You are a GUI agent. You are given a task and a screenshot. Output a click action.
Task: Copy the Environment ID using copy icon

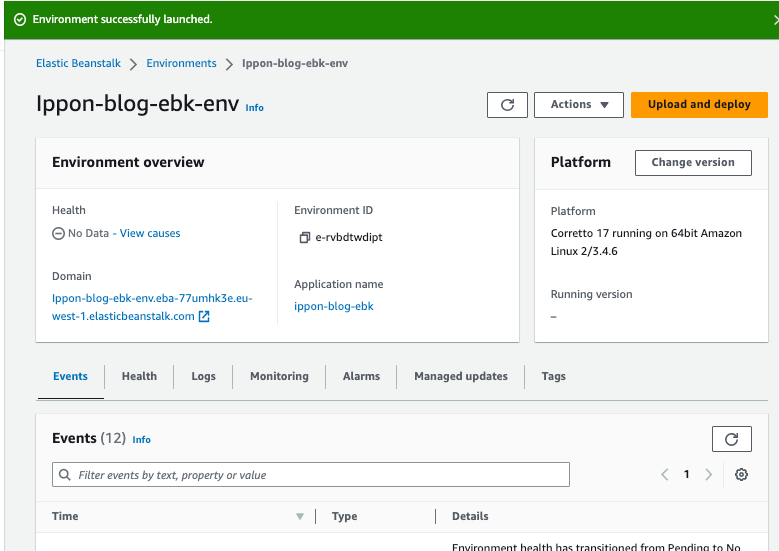coord(304,238)
